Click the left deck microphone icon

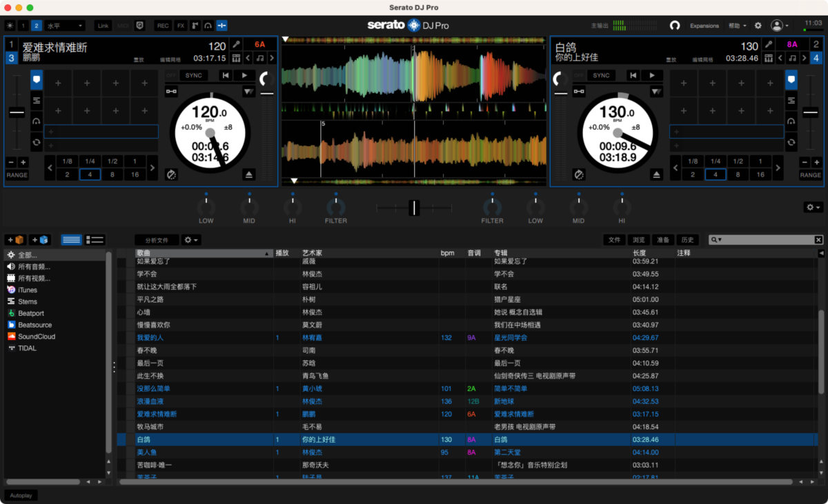click(x=236, y=44)
